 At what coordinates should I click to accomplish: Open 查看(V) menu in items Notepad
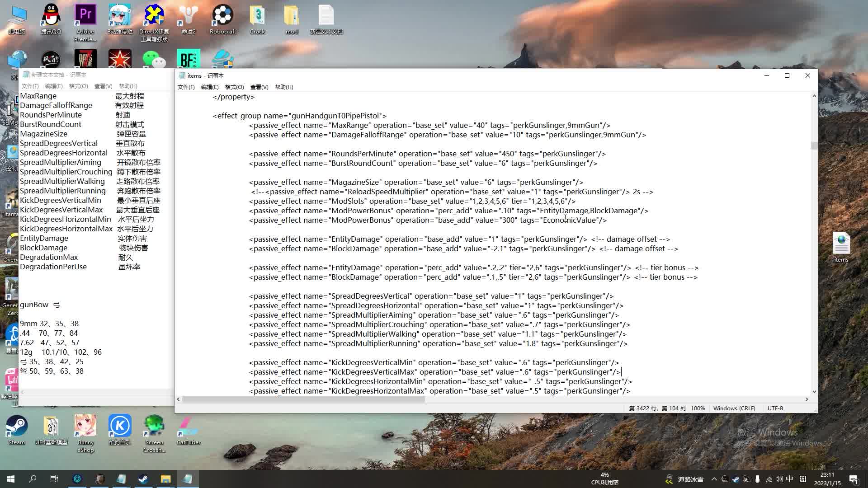[259, 87]
